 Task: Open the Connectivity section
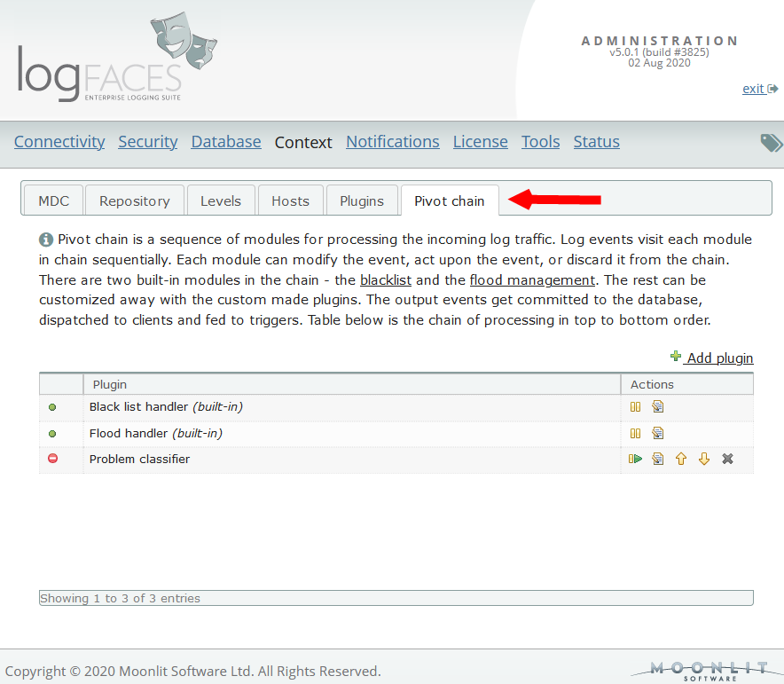point(59,142)
